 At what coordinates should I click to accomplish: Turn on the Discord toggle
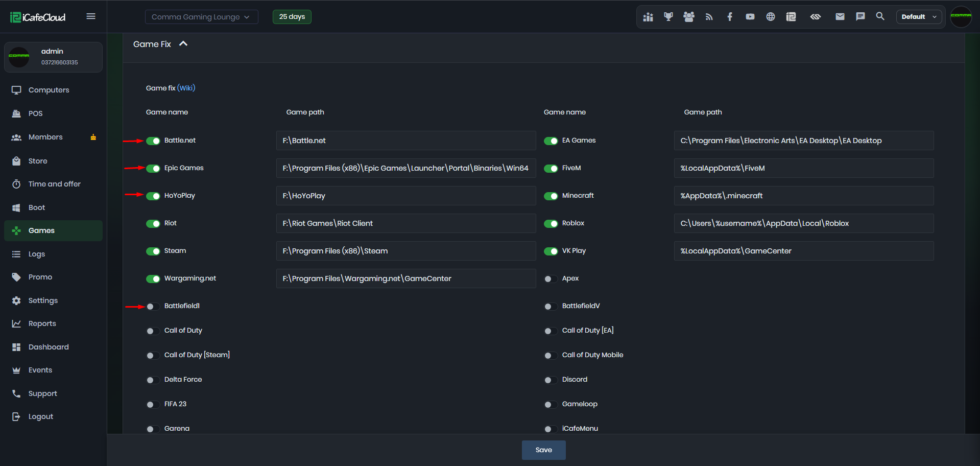[x=551, y=380]
